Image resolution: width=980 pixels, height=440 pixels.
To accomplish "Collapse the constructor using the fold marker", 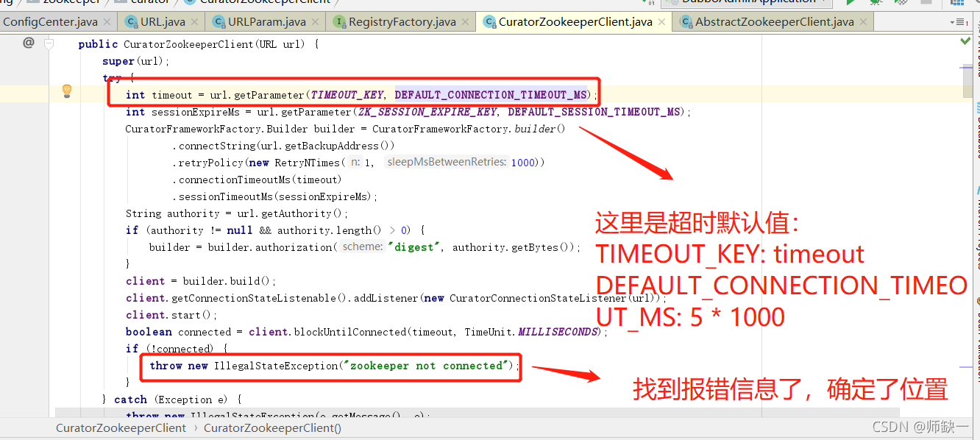I will [49, 44].
